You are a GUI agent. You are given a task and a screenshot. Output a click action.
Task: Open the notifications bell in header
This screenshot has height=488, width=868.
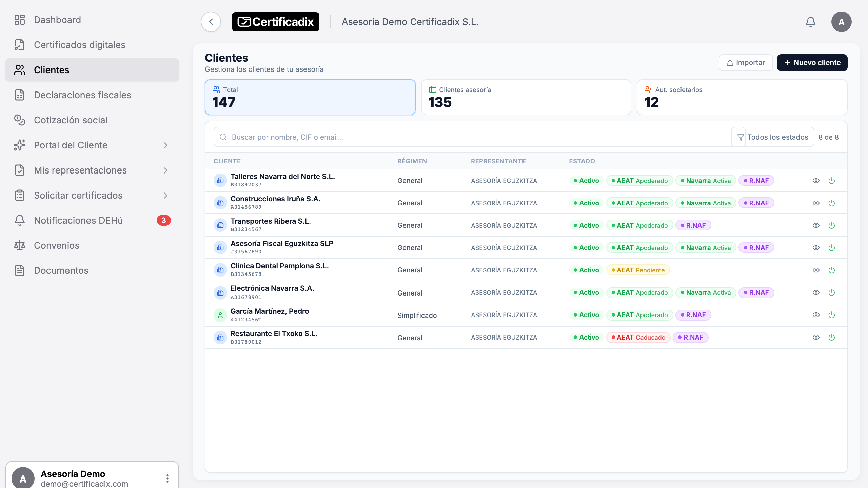pyautogui.click(x=810, y=22)
